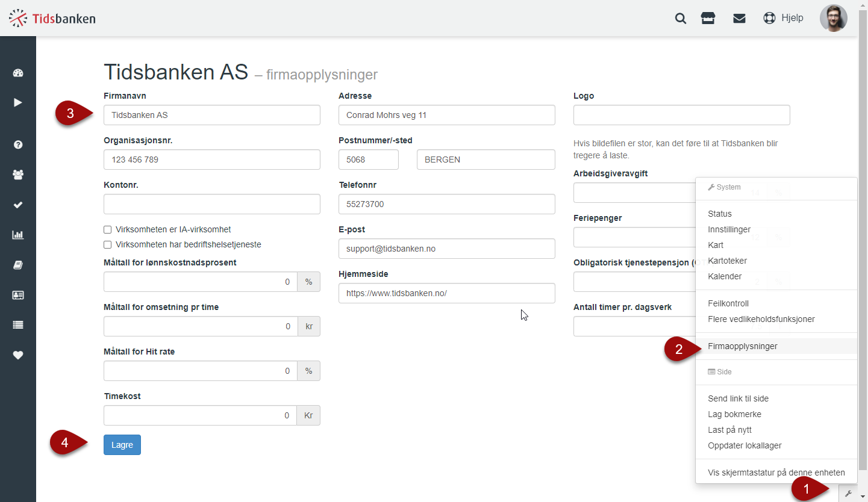
Task: Select Firmaopplysninger in the menu
Action: pos(776,346)
